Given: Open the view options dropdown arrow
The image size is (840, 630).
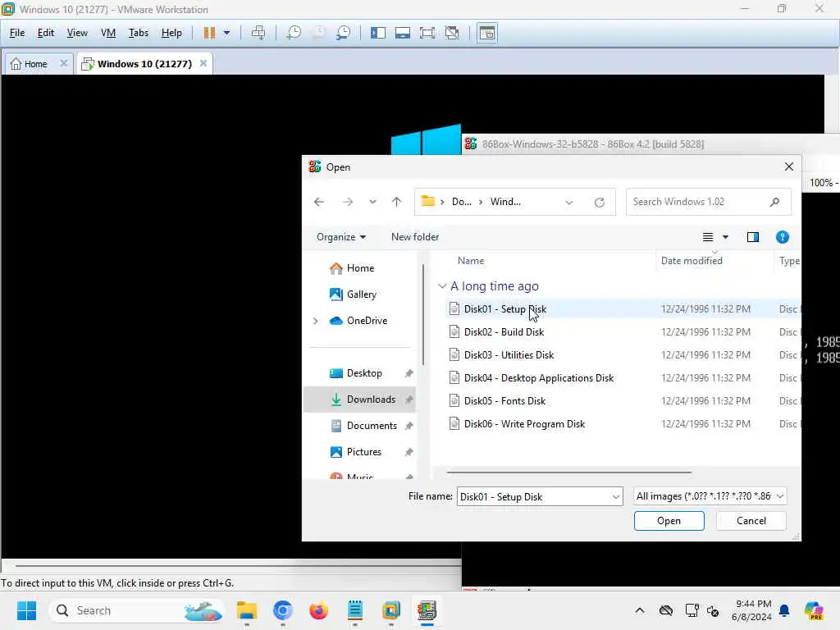Looking at the screenshot, I should coord(725,237).
